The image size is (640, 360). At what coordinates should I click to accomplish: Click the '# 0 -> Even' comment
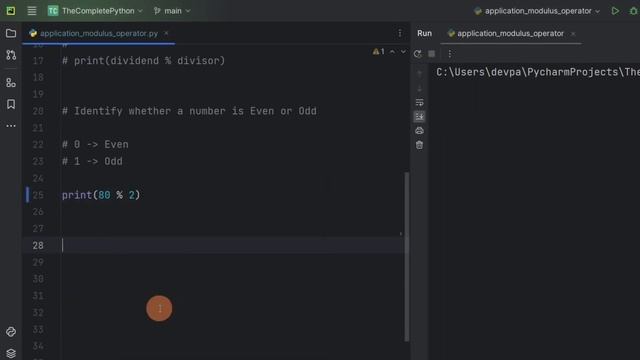[95, 144]
